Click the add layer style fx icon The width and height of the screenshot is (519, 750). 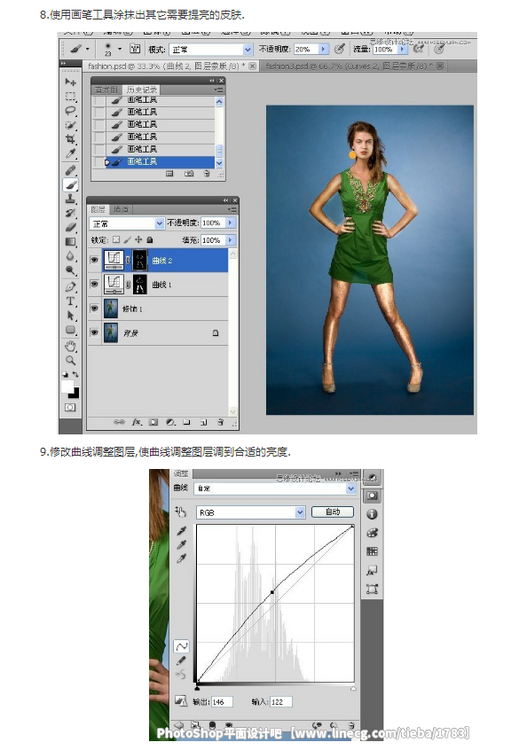(x=137, y=422)
